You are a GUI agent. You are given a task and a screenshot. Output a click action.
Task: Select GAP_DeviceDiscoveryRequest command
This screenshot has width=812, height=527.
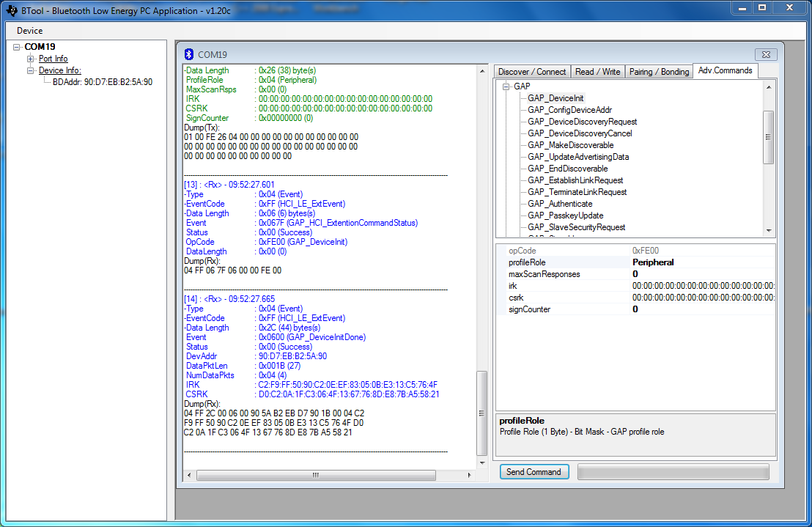[x=582, y=122]
